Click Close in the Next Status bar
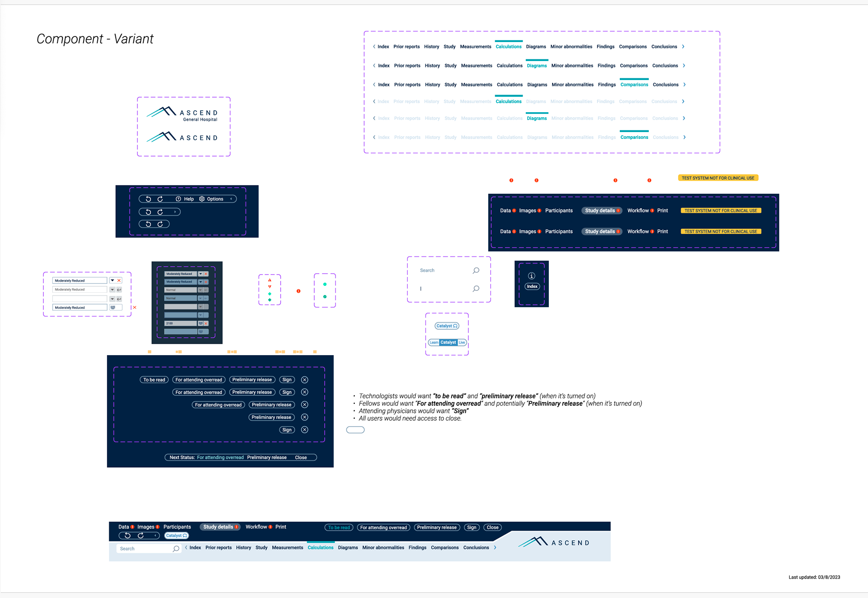 point(301,457)
